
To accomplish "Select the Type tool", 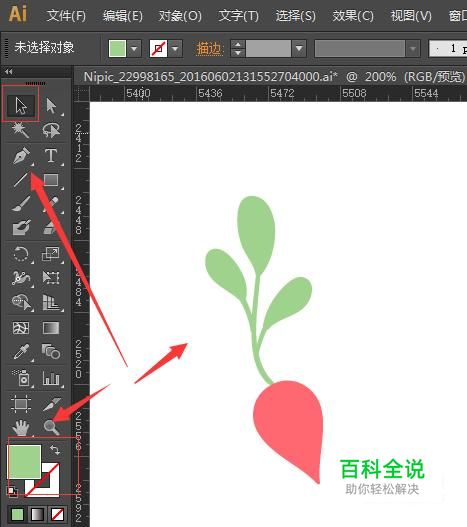I will point(51,156).
